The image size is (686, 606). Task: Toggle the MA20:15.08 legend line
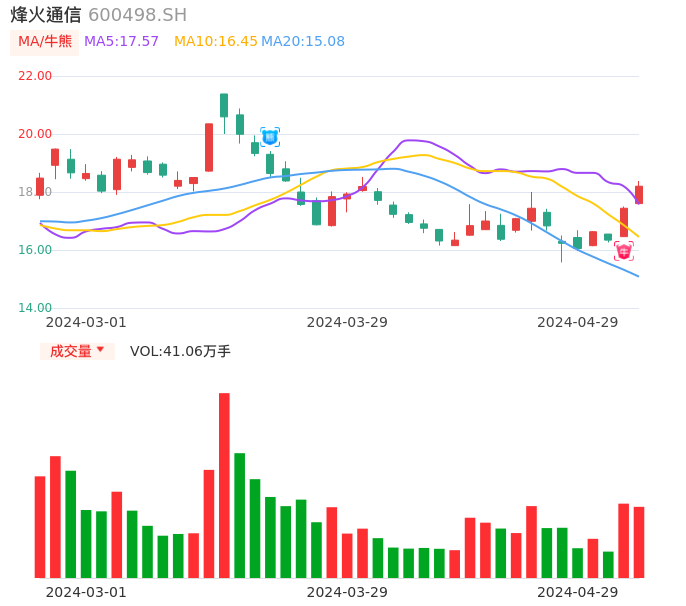(x=303, y=42)
